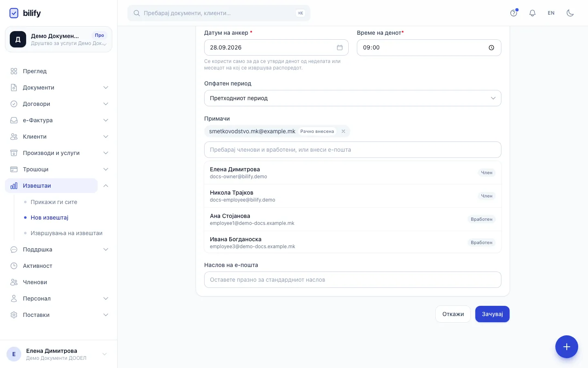Expand the Договори menu chevron
The height and width of the screenshot is (368, 588).
coord(106,104)
